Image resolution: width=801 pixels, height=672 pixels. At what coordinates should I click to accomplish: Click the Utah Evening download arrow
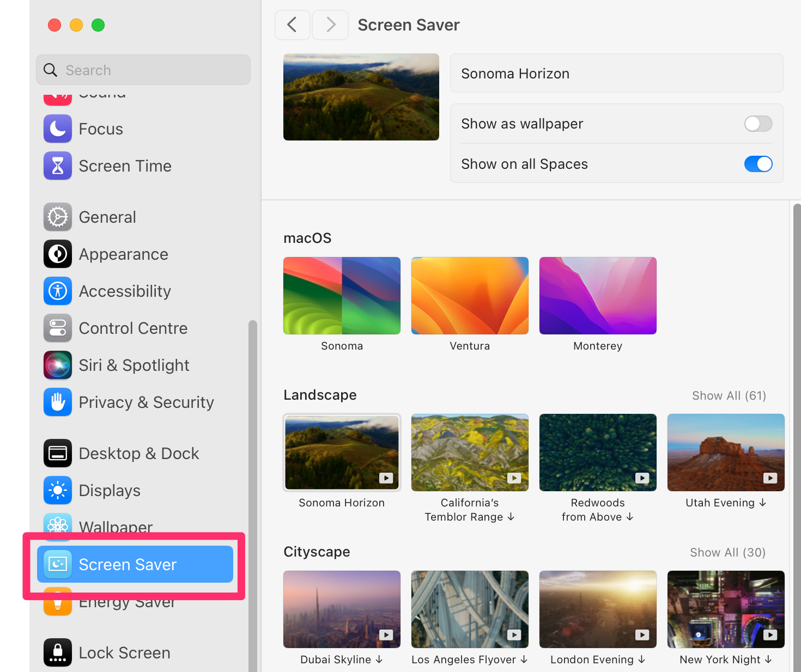pyautogui.click(x=763, y=503)
